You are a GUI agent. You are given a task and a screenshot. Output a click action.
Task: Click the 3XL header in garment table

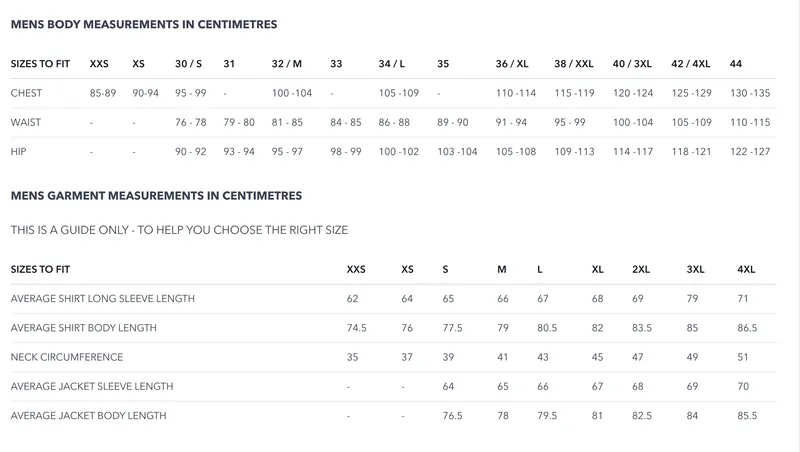[696, 270]
